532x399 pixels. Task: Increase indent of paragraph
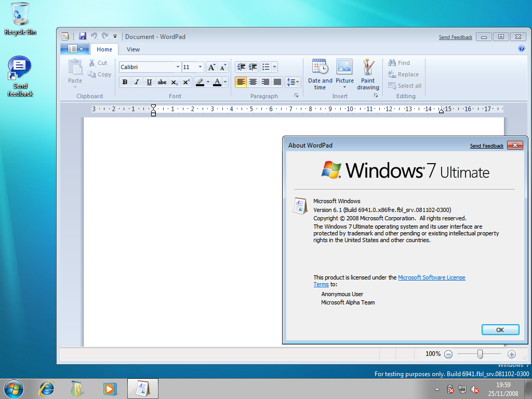(x=253, y=67)
